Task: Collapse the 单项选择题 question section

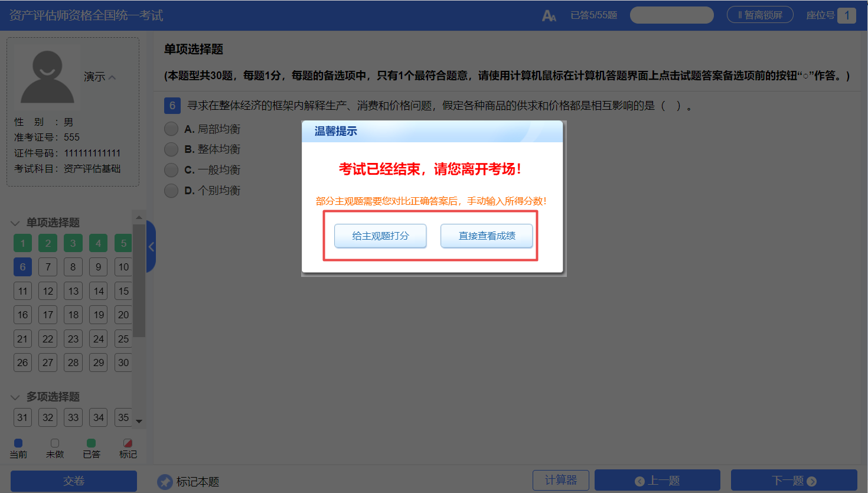Action: click(15, 223)
